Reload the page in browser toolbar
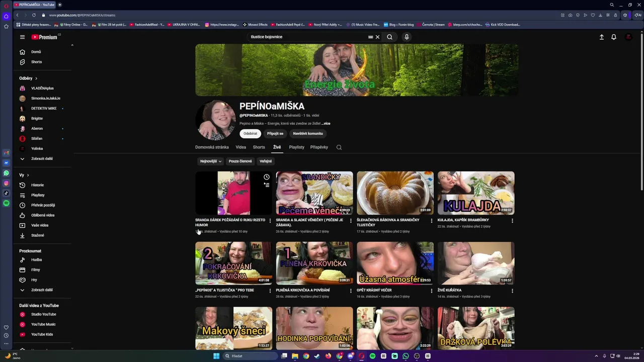This screenshot has width=644, height=362. click(x=34, y=15)
